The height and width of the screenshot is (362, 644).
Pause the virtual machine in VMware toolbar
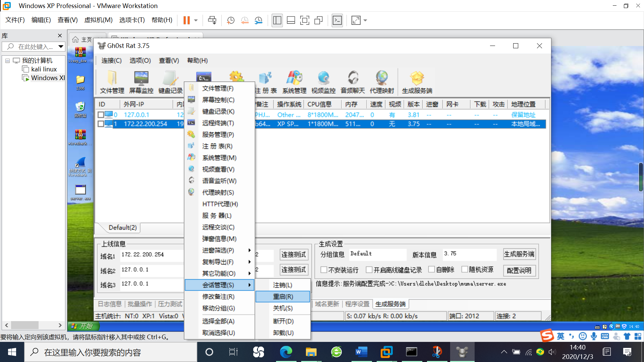click(x=186, y=20)
